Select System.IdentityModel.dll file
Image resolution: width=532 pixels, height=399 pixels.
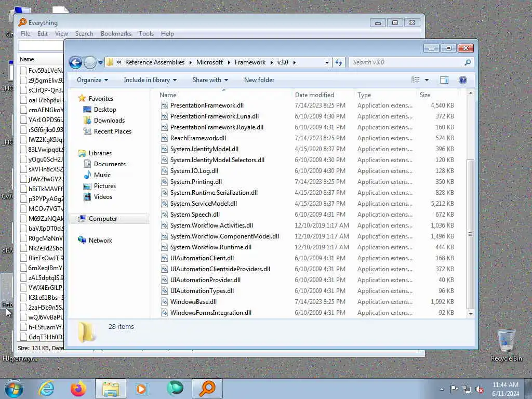tap(204, 149)
